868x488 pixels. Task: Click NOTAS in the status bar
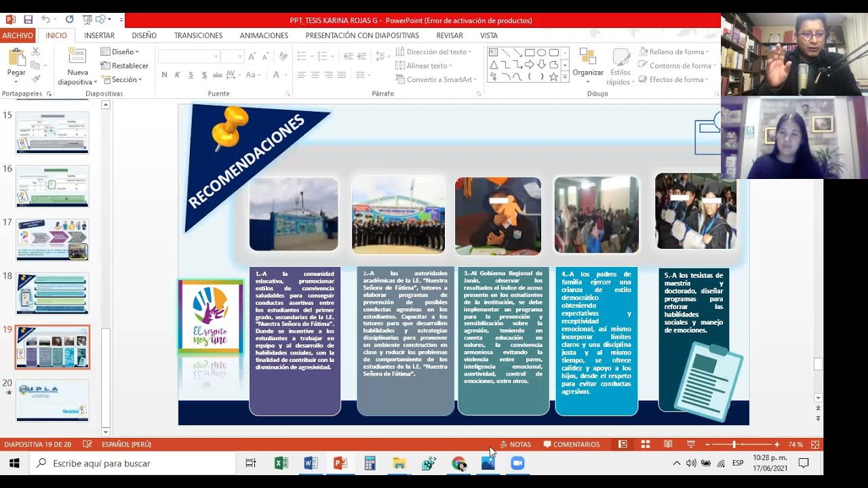(515, 445)
